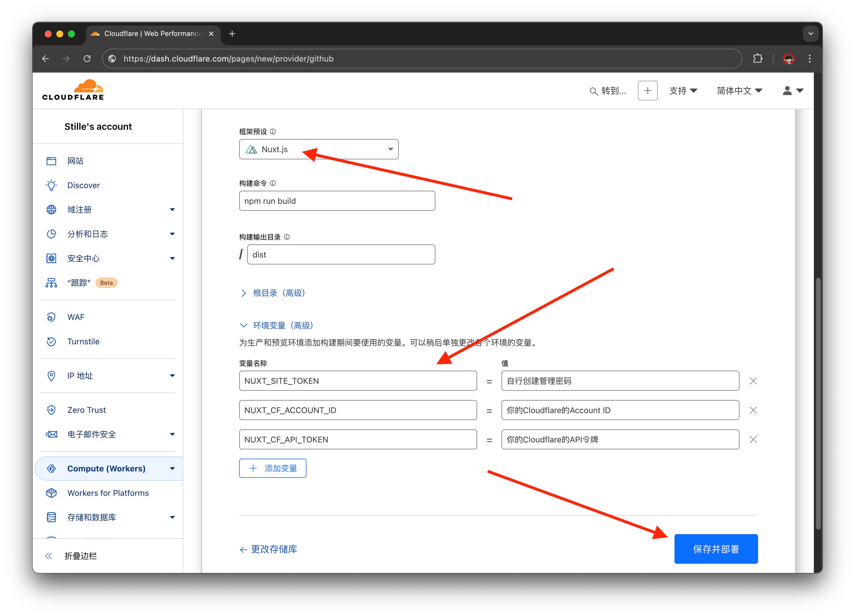Remove the NUXT_CF_API_TOKEN variable row
Viewport: 855px width, 616px height.
pos(753,440)
